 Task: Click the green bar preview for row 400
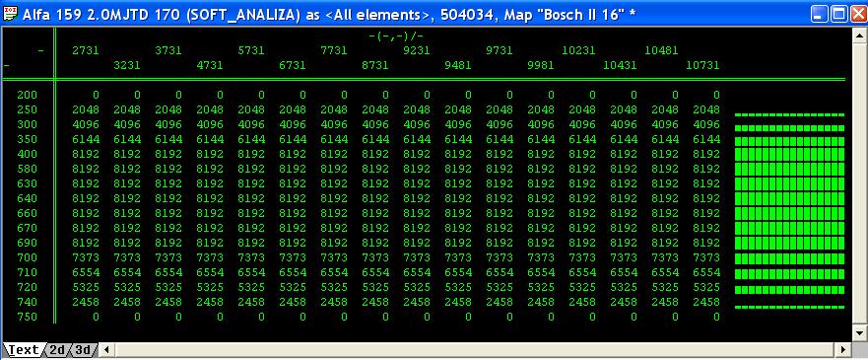[789, 154]
